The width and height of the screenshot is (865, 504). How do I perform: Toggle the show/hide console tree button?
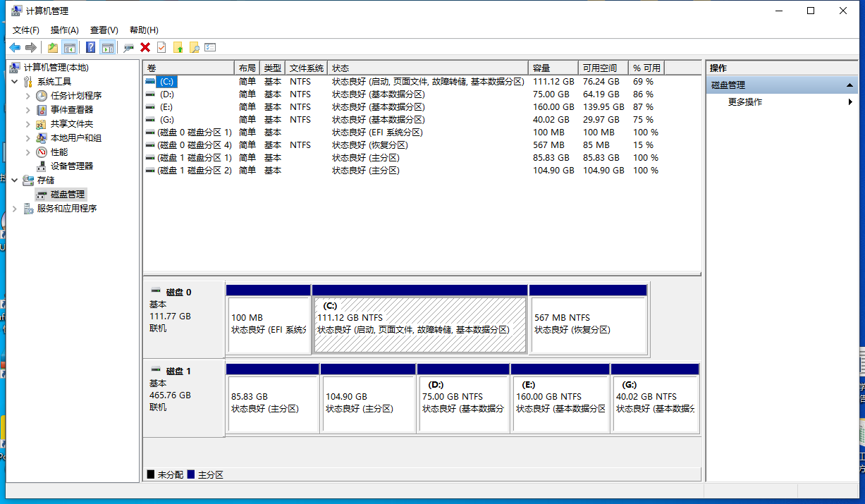pos(69,47)
